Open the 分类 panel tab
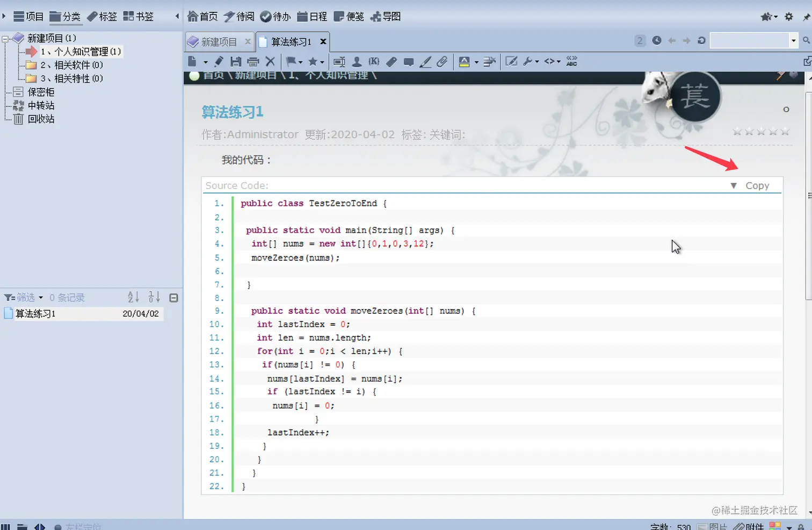 coord(65,17)
